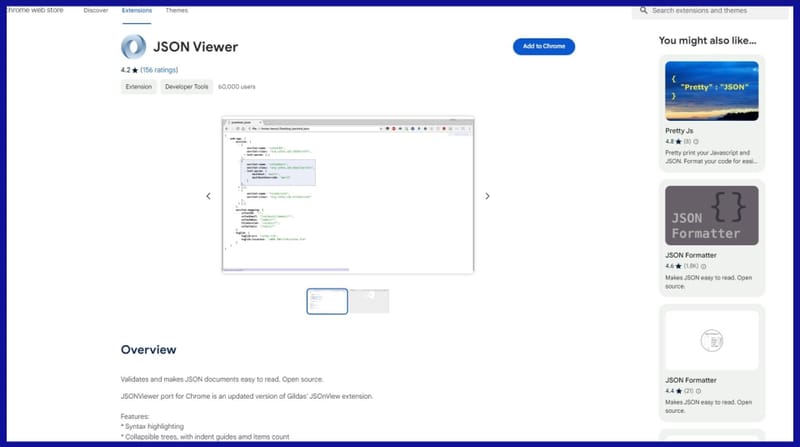Screen dimensions: 800x447
Task: Click the search magnifier icon
Action: 643,10
